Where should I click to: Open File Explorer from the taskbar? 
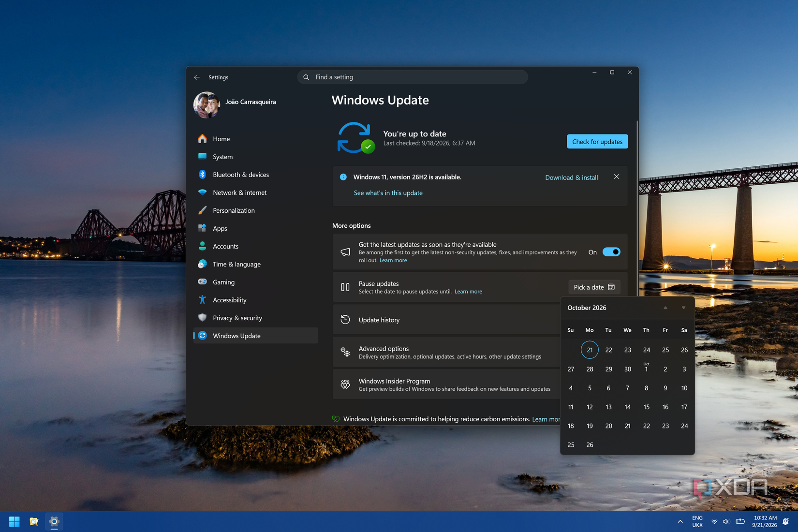tap(34, 521)
